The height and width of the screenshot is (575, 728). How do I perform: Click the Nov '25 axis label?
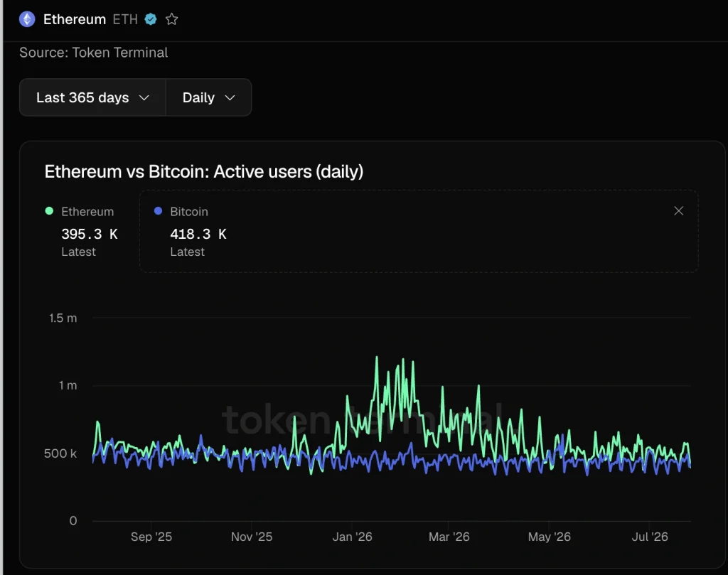[x=252, y=537]
